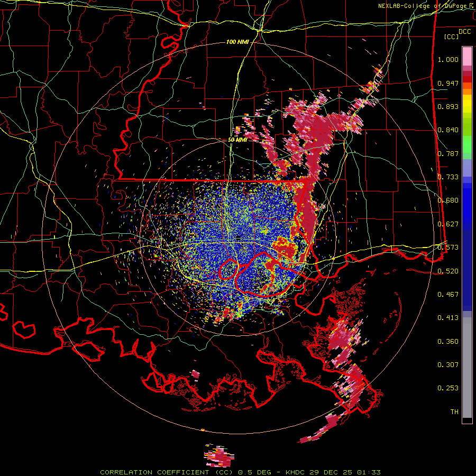Click the 01:33 timestamp in caption
This screenshot has width=476, height=476.
tap(369, 472)
